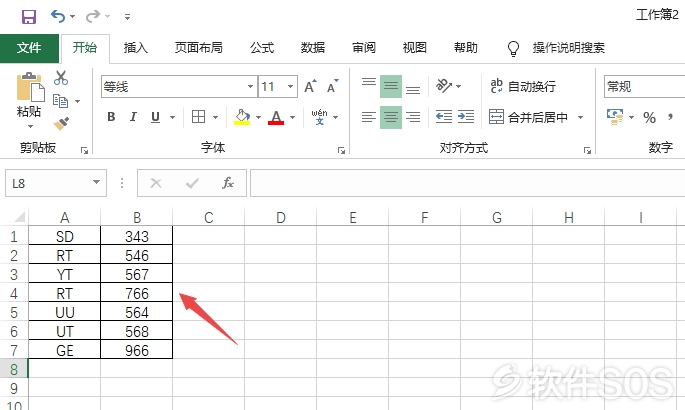The height and width of the screenshot is (410, 685).
Task: Switch to the 页面布局 tab
Action: pyautogui.click(x=199, y=48)
